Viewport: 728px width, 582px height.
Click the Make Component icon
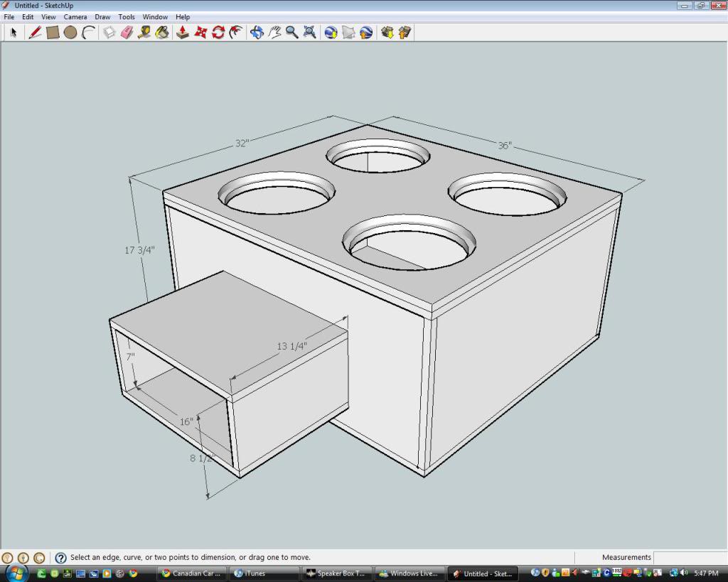tap(109, 33)
